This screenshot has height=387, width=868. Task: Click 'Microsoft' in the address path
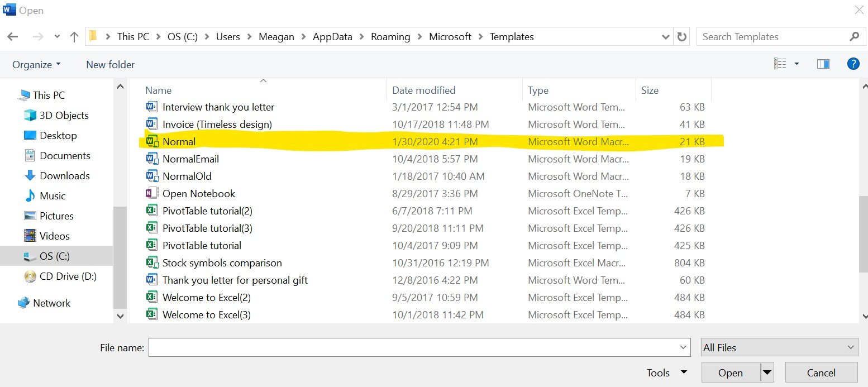point(450,37)
